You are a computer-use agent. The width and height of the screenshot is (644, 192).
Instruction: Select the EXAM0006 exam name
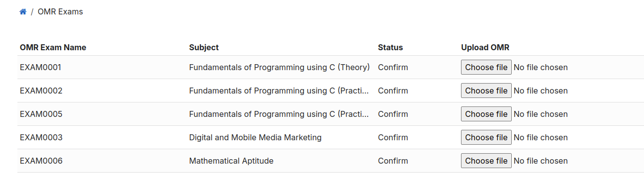(41, 161)
